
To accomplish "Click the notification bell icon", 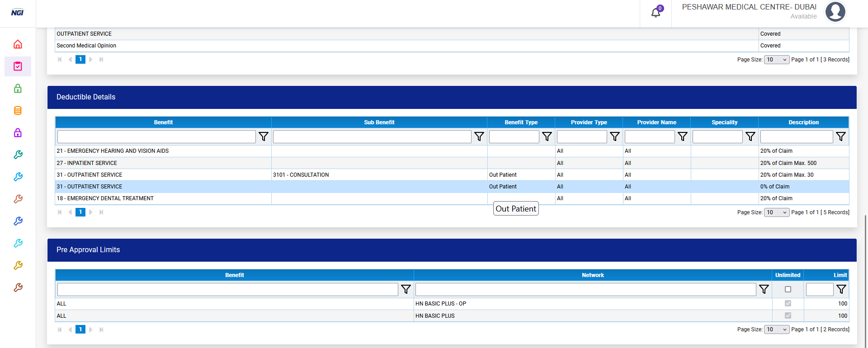I will pyautogui.click(x=656, y=13).
